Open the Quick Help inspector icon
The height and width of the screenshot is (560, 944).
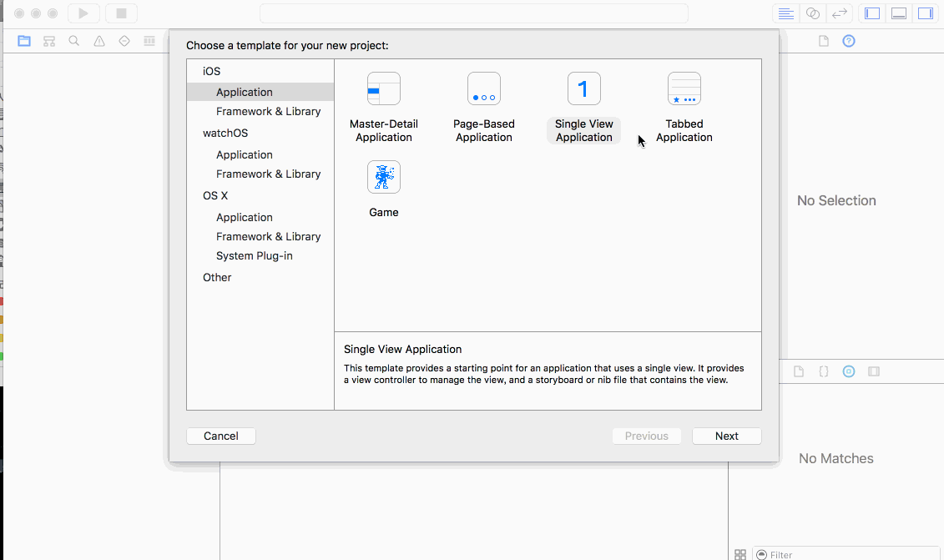(x=849, y=41)
